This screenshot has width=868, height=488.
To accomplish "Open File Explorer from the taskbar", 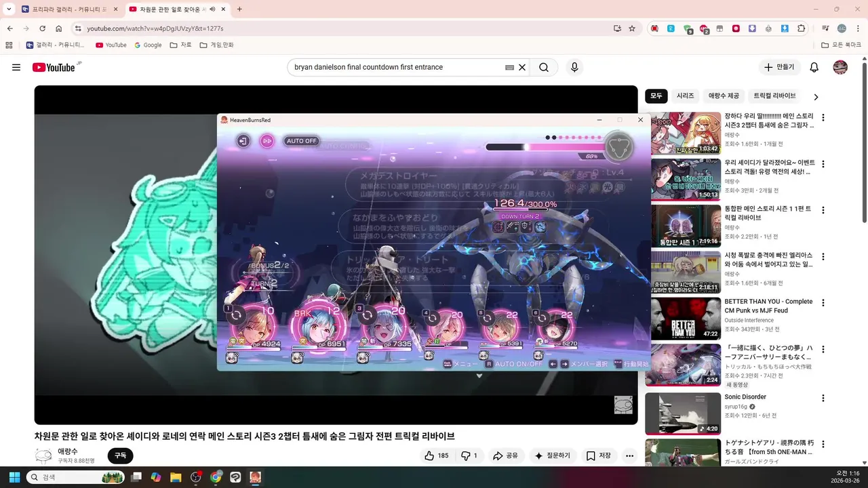I will pyautogui.click(x=176, y=477).
